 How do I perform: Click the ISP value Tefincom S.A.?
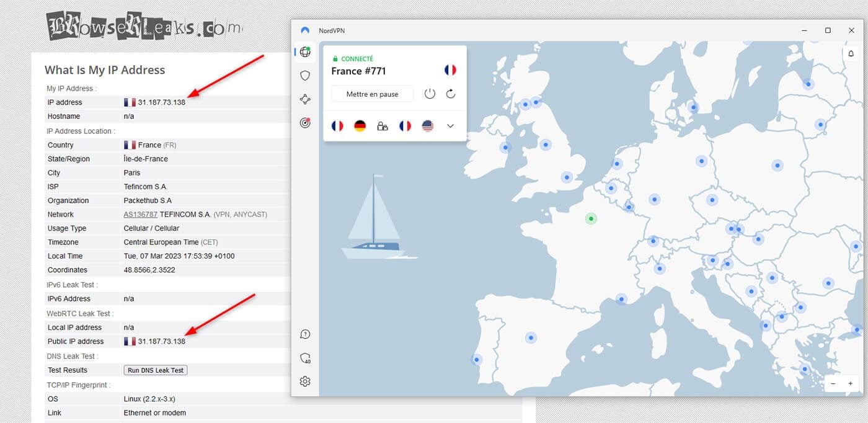pyautogui.click(x=146, y=187)
